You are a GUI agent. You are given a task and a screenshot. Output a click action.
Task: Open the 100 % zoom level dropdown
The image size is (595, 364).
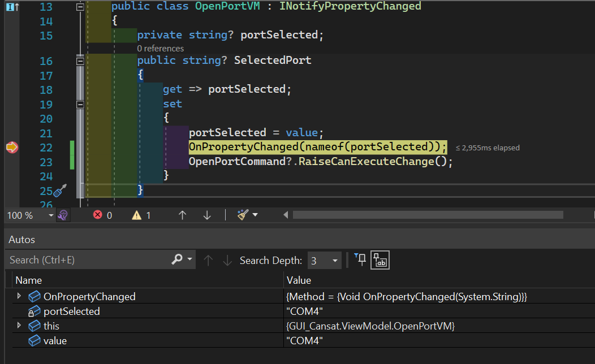coord(51,215)
